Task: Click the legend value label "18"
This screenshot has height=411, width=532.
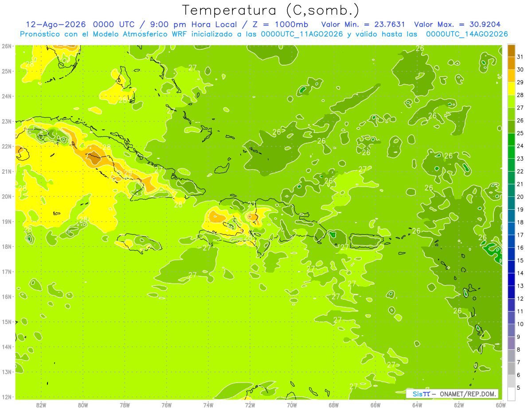Action: (x=520, y=223)
